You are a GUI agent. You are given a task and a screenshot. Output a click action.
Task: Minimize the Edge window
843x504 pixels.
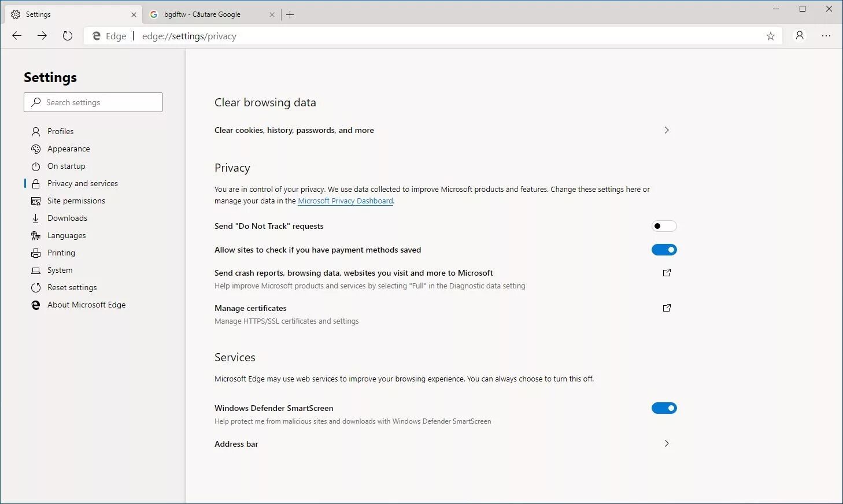coord(776,9)
